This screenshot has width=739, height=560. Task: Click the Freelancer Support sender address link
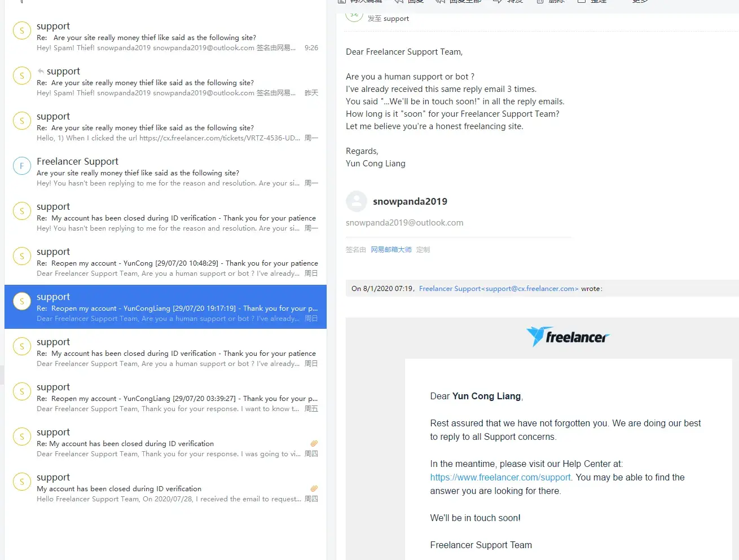point(499,289)
